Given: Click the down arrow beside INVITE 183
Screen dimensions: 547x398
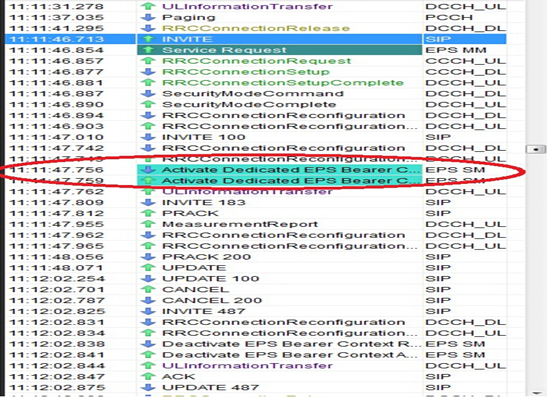Looking at the screenshot, I should [149, 202].
